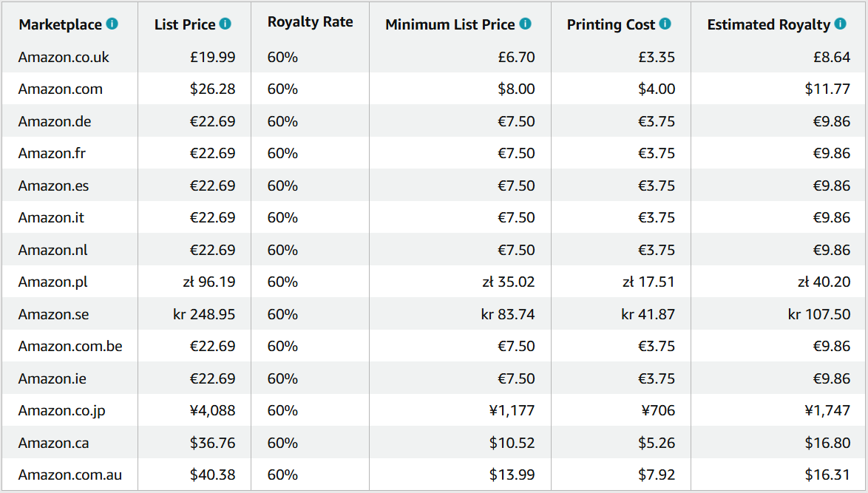
Task: Click the Amazon.com.be marketplace name
Action: click(70, 346)
